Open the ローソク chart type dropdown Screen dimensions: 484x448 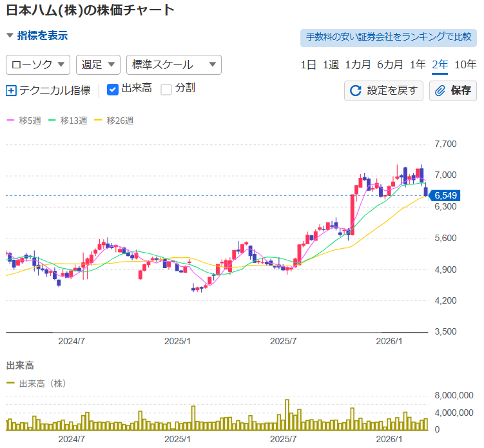[38, 64]
